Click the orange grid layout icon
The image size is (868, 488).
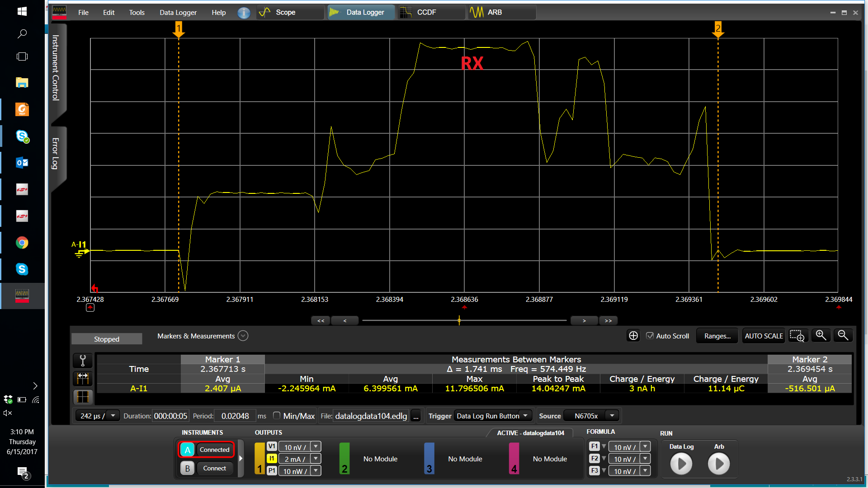(x=83, y=397)
